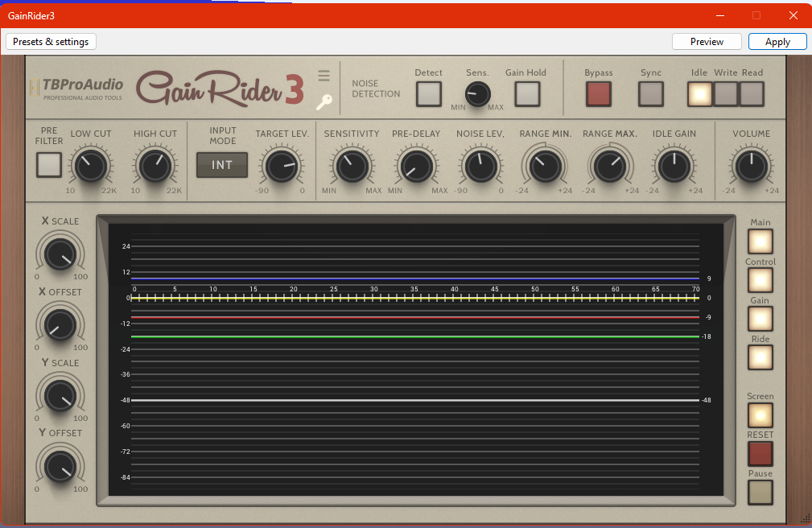The image size is (812, 528).
Task: Select Idle automation mode
Action: point(699,94)
